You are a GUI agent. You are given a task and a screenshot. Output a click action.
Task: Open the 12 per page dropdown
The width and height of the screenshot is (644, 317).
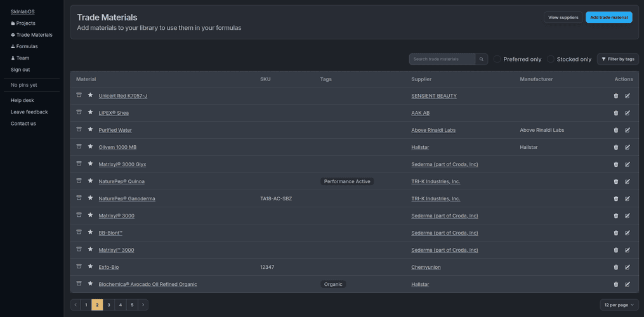coord(619,305)
